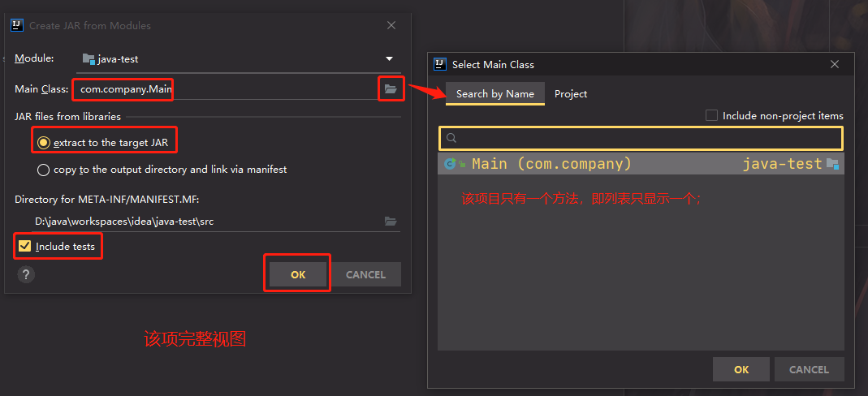
Task: Browse for main class folder icon
Action: pyautogui.click(x=391, y=89)
